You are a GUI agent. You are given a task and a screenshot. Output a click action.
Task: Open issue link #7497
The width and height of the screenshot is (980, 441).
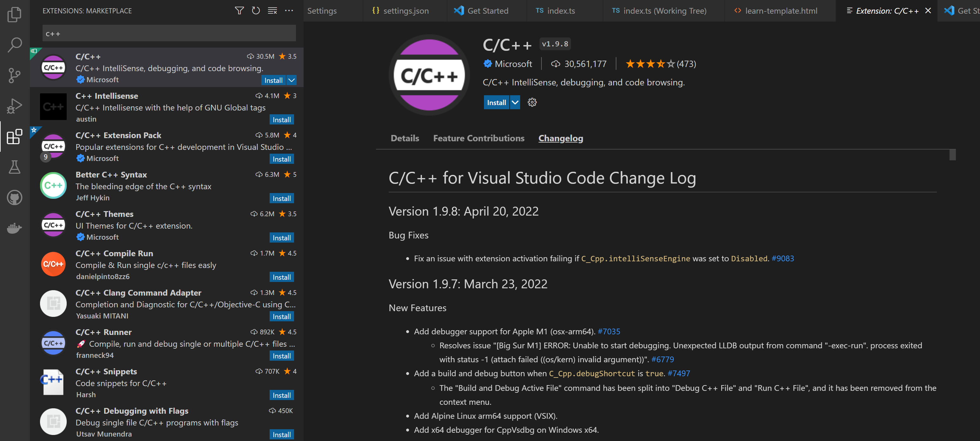point(679,373)
